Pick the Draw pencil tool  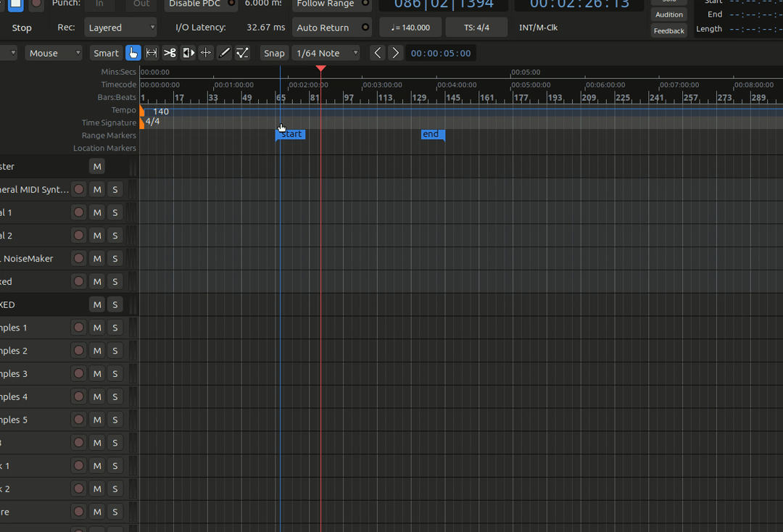225,53
